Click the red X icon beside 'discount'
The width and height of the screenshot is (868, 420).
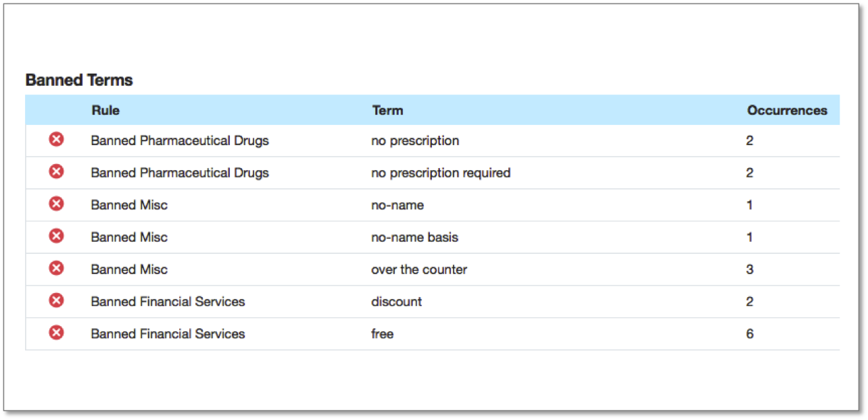click(57, 300)
